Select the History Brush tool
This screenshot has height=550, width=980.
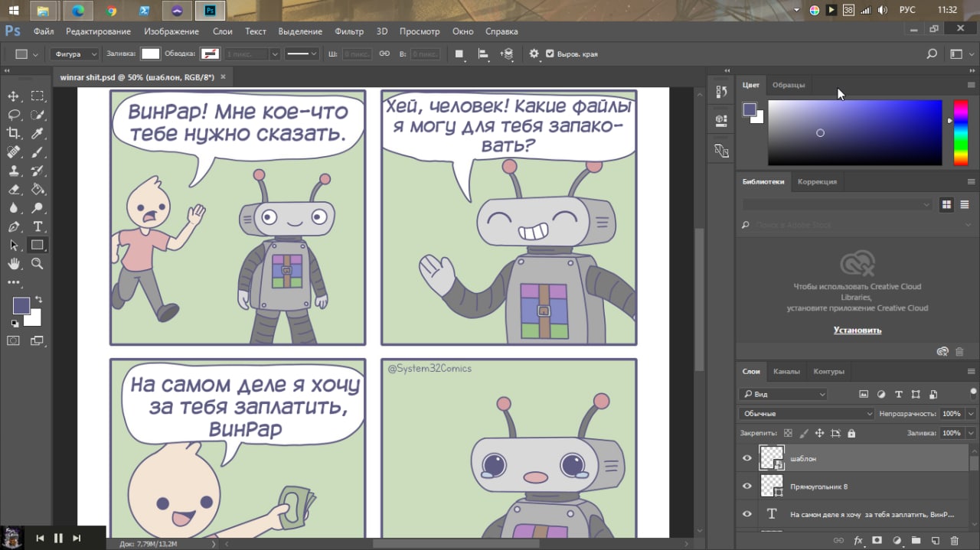click(37, 171)
